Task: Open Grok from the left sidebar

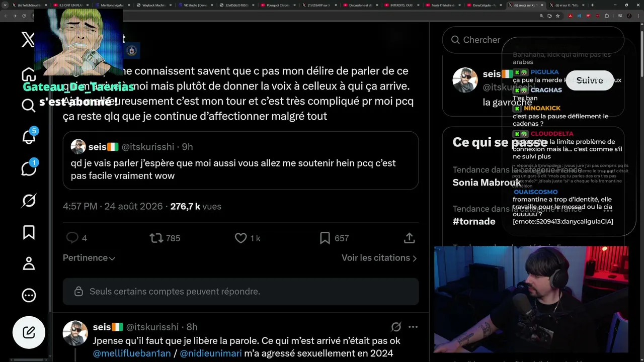Action: [29, 201]
